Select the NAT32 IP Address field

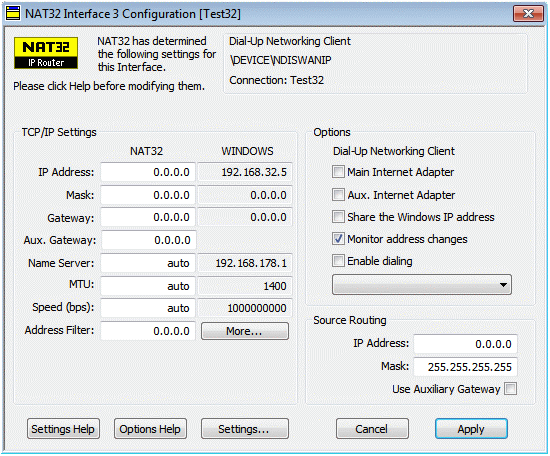[148, 172]
